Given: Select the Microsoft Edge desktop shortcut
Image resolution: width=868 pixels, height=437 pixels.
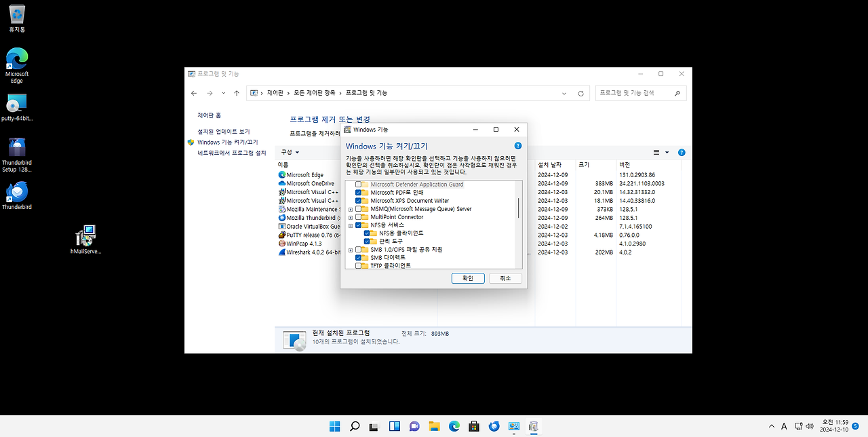Looking at the screenshot, I should click(17, 65).
